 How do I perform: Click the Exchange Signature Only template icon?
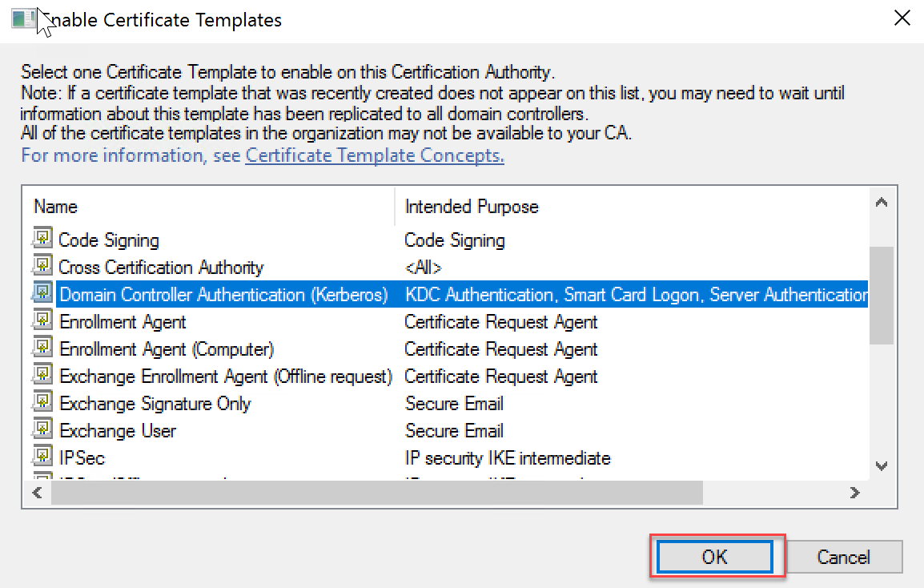(x=42, y=403)
